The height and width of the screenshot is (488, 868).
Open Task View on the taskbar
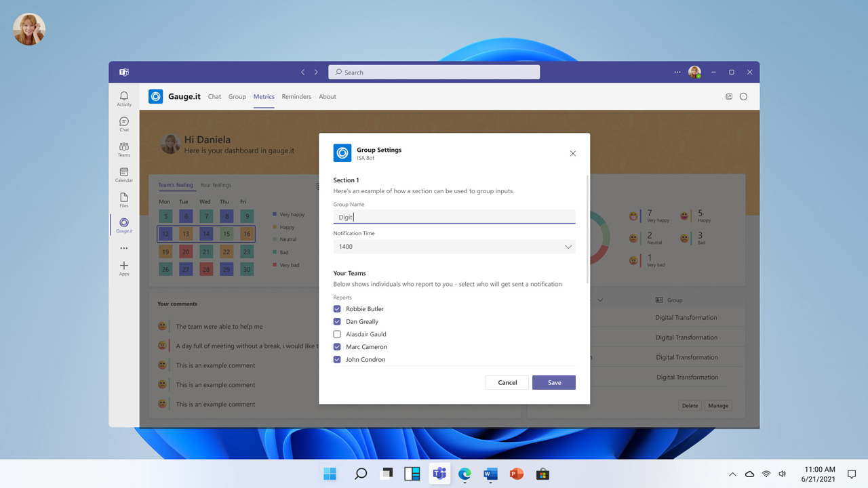(x=387, y=474)
